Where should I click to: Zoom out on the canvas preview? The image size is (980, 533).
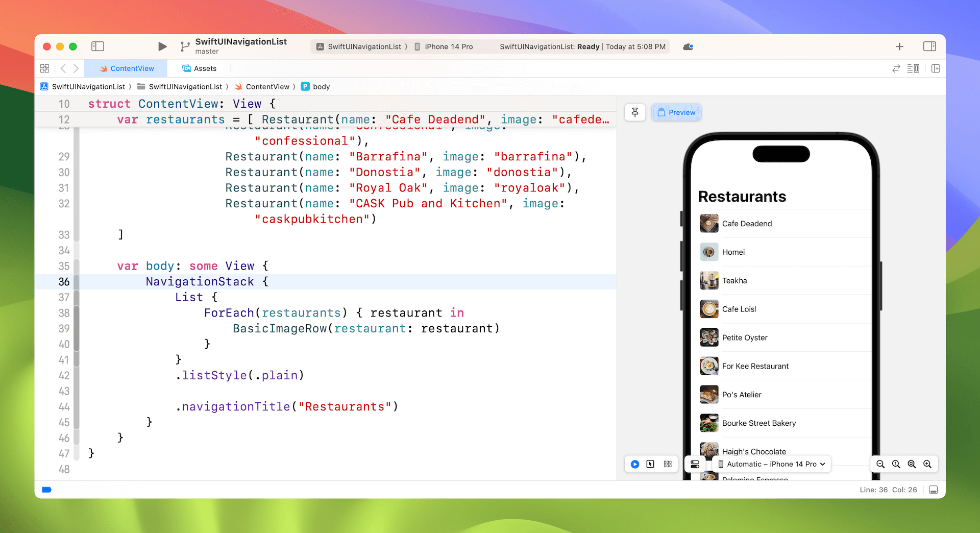click(x=880, y=464)
